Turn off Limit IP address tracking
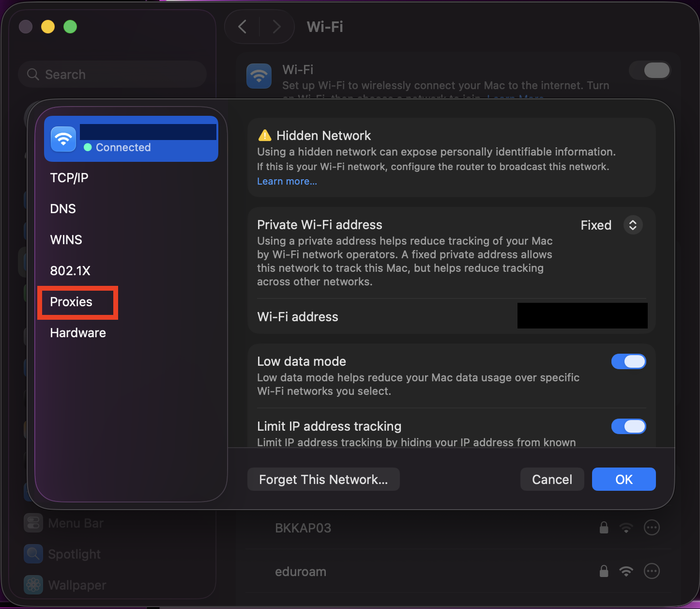 tap(628, 426)
